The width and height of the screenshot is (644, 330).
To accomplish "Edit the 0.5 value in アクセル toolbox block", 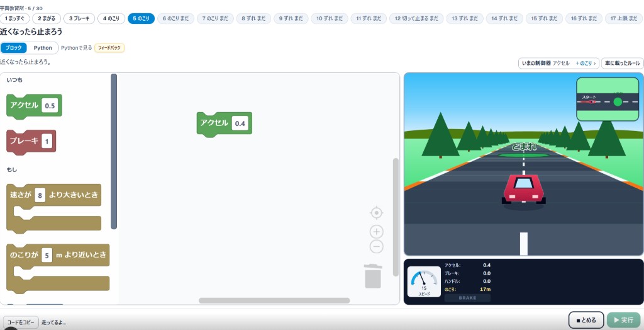I will 50,106.
